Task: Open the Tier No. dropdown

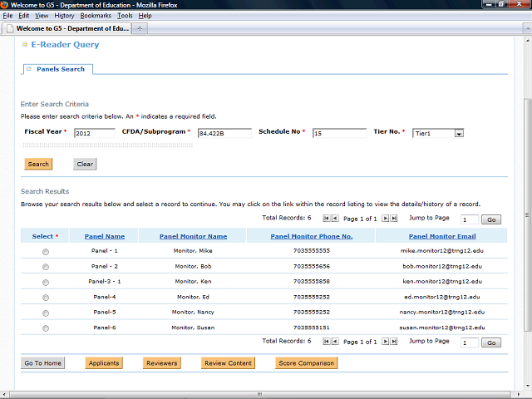Action: pos(458,133)
